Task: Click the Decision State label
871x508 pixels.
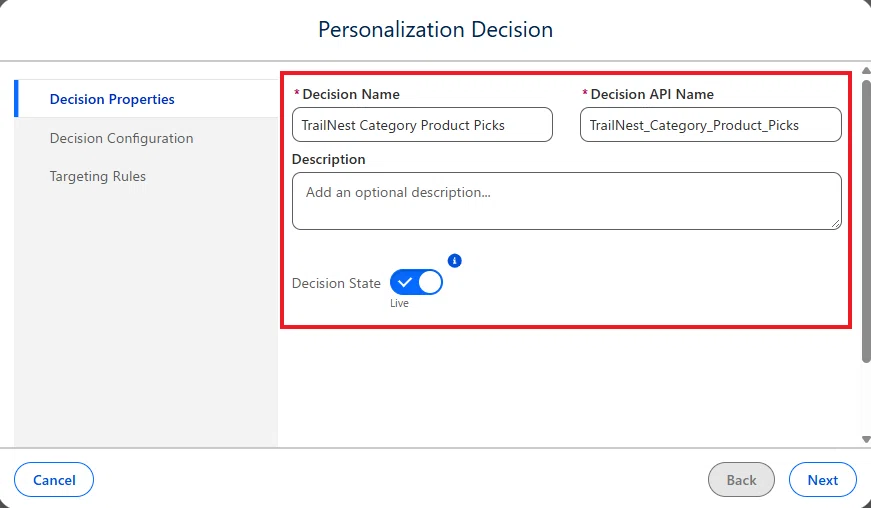Action: (x=336, y=283)
